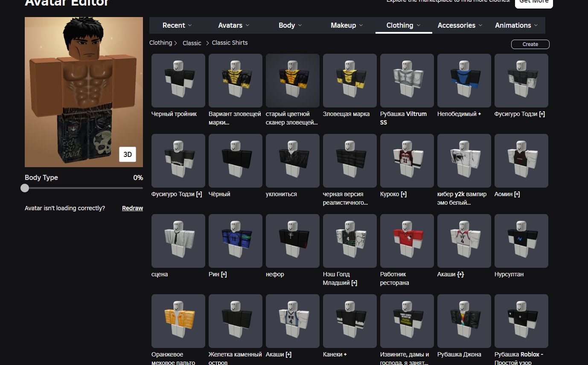Select the нефор black shirt thumbnail
The image size is (588, 365).
[293, 241]
